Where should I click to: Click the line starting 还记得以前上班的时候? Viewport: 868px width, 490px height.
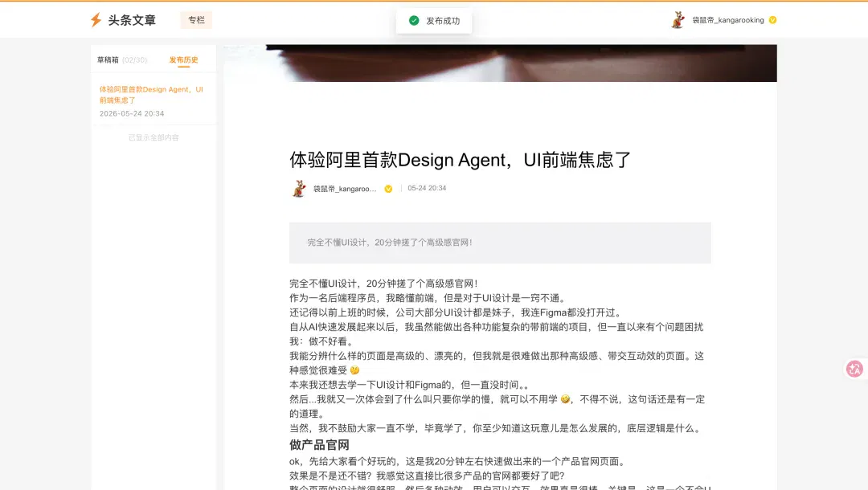point(457,312)
